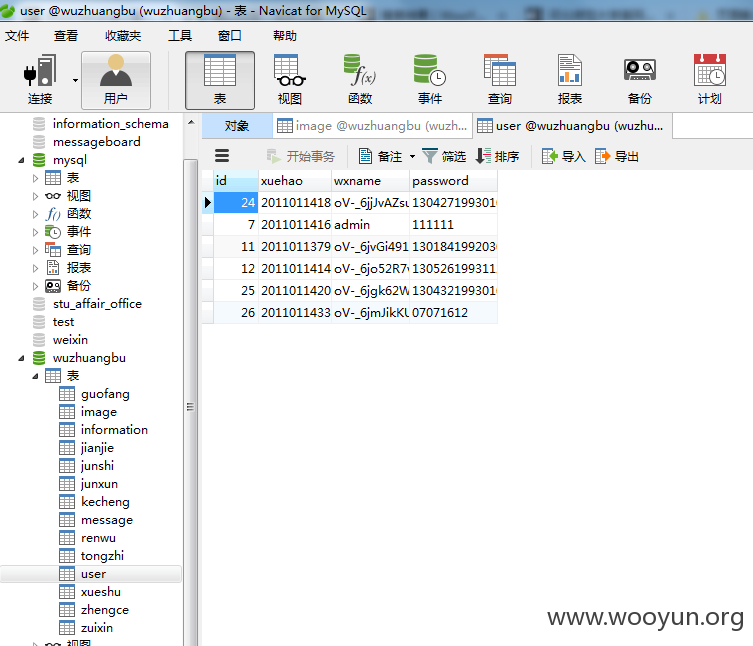Switch to the user @wuzhuangbu tab
The height and width of the screenshot is (646, 753).
pos(572,126)
